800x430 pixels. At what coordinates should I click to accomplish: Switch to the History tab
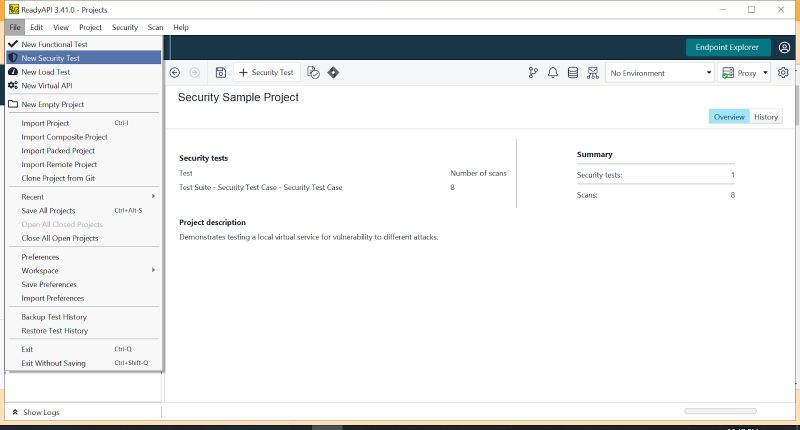766,117
